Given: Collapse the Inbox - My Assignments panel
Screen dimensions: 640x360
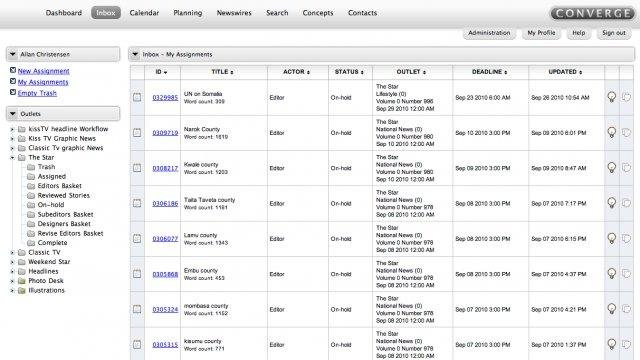Looking at the screenshot, I should click(x=135, y=54).
